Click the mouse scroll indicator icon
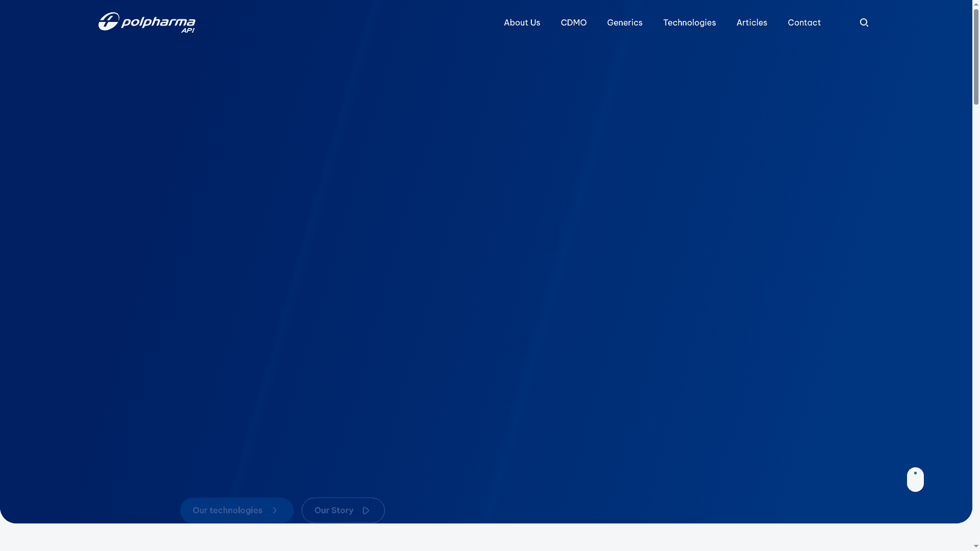This screenshot has height=551, width=980. coord(915,480)
